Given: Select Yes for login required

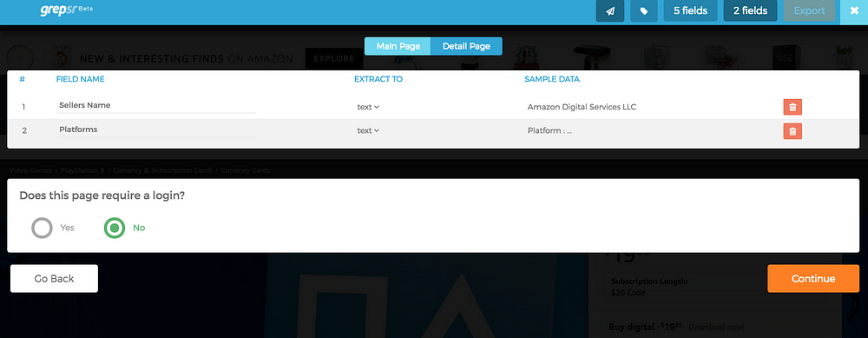Looking at the screenshot, I should [42, 228].
